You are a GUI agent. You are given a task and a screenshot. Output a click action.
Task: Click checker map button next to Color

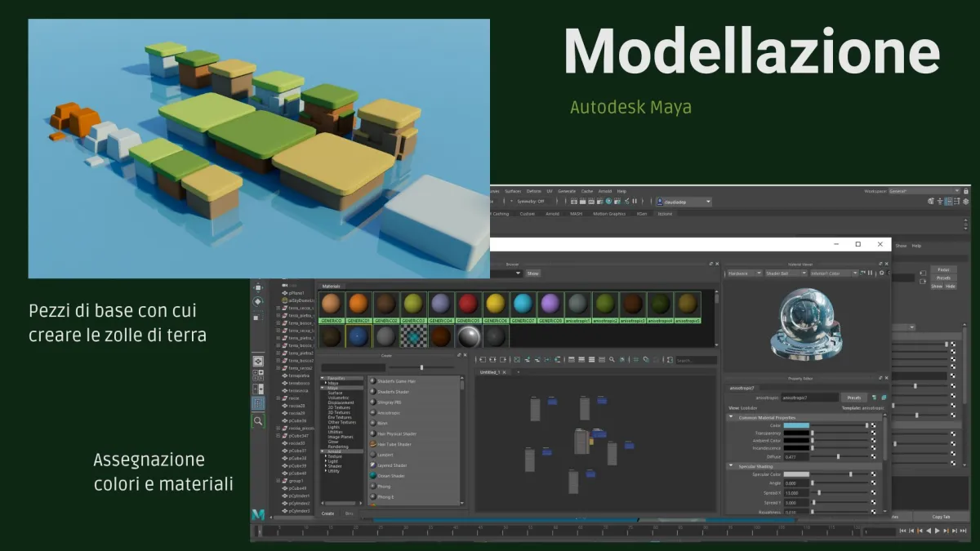click(873, 425)
